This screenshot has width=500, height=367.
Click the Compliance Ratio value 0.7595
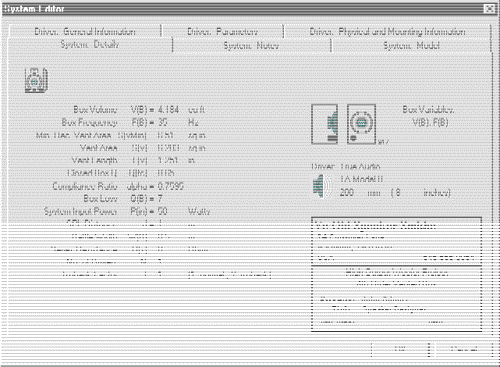(171, 186)
